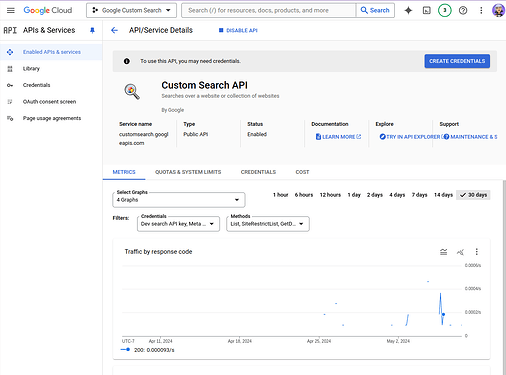Open notifications badge showing 3
The image size is (506, 375).
click(444, 10)
